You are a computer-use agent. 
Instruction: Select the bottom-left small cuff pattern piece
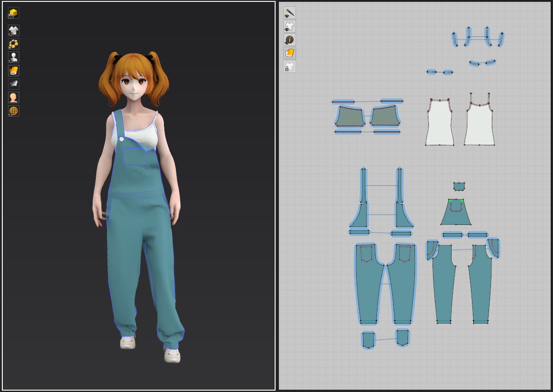coord(368,340)
